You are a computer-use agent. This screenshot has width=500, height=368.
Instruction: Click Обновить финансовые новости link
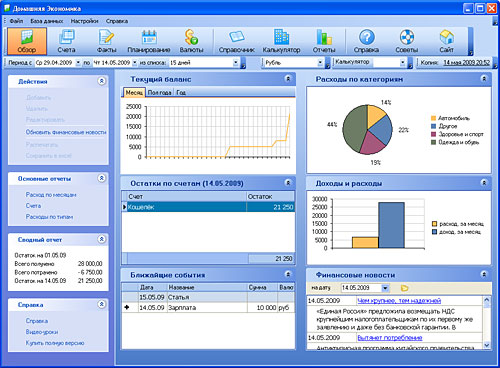[x=66, y=132]
